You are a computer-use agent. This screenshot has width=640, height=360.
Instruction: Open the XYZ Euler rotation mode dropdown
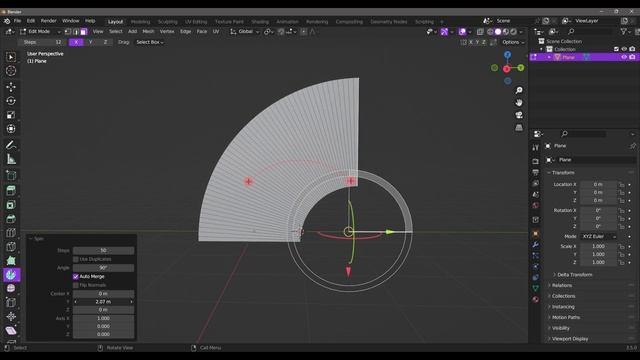point(599,236)
